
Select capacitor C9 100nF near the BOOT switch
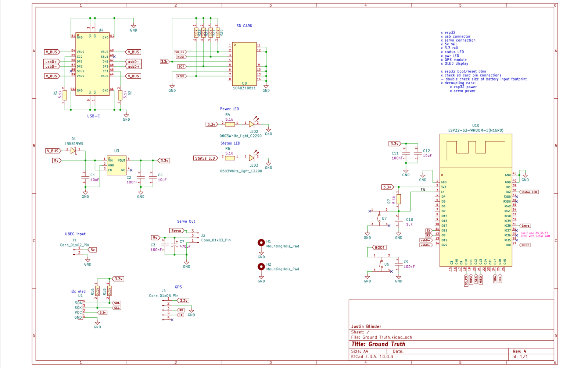(398, 264)
